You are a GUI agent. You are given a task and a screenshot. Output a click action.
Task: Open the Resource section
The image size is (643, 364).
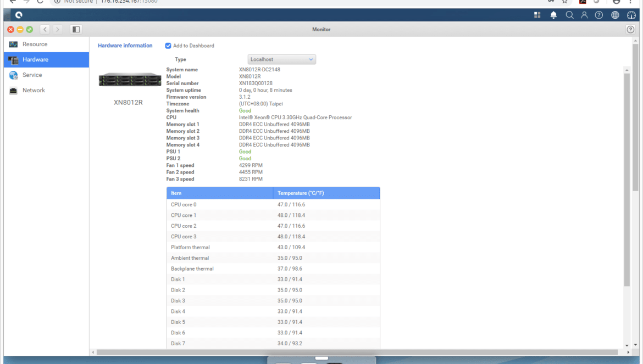click(x=46, y=44)
